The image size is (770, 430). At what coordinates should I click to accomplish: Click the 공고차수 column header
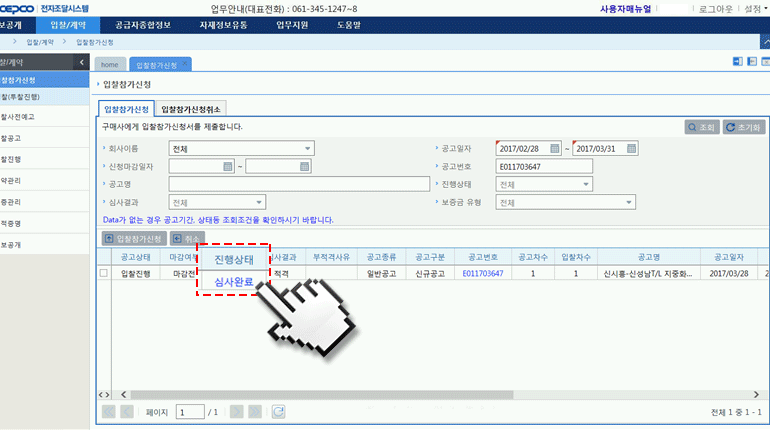533,257
